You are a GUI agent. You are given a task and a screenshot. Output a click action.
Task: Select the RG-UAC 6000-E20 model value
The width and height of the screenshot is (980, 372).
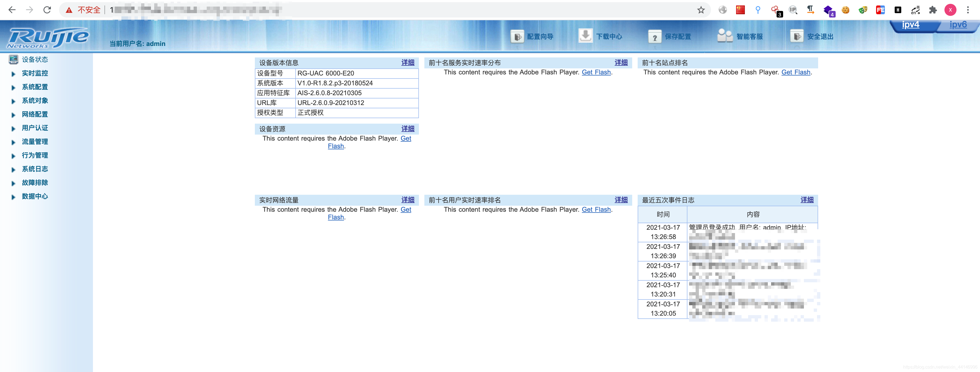coord(325,73)
